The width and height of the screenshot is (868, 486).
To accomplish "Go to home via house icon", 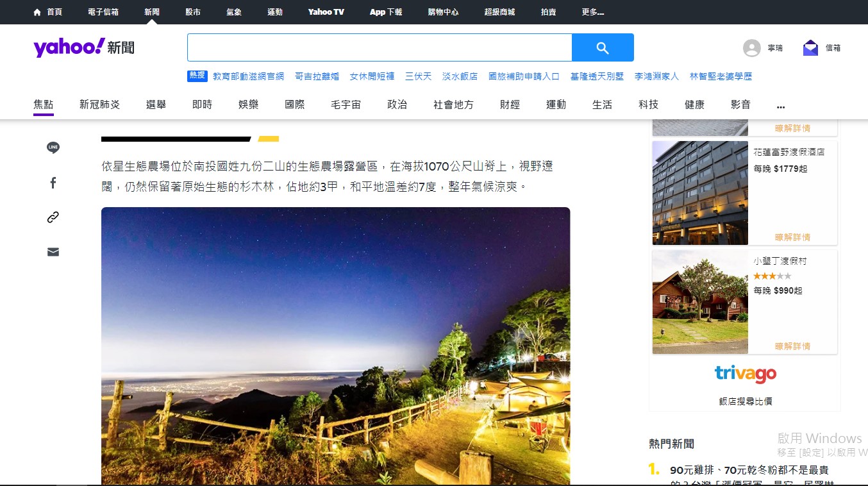I will (37, 12).
